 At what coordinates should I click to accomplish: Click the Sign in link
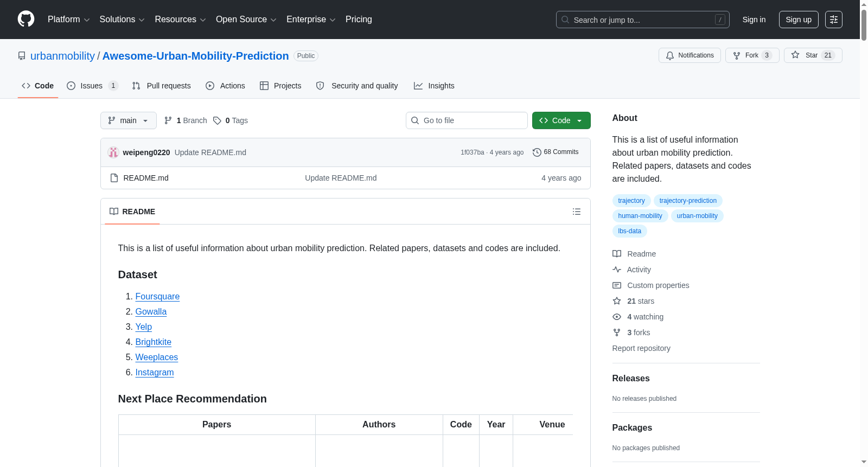click(754, 20)
